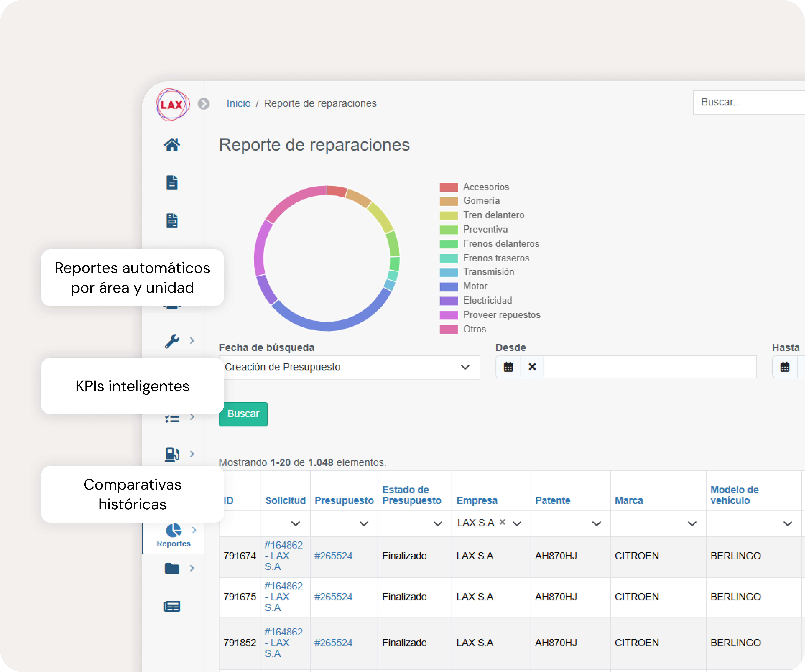Click the LAX logo
The image size is (805, 672).
[x=173, y=105]
